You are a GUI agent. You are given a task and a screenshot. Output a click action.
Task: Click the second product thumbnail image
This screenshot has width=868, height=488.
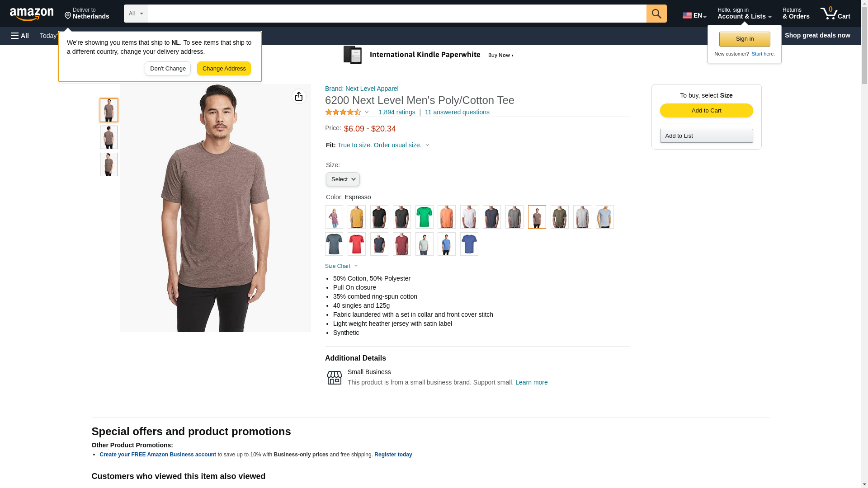coord(108,137)
